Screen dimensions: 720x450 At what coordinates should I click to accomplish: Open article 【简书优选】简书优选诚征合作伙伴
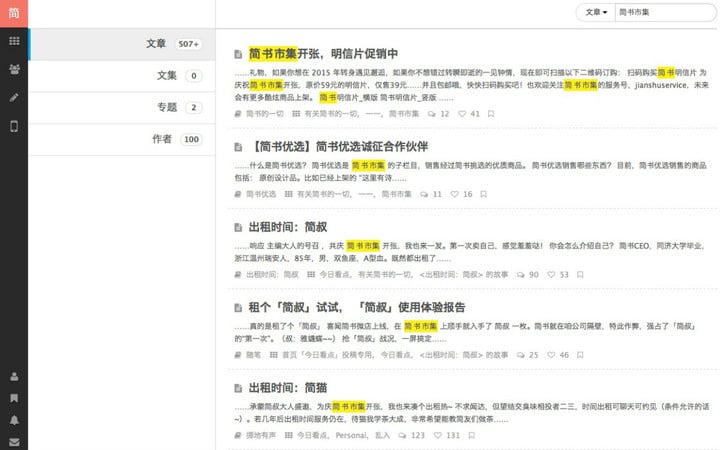(339, 146)
